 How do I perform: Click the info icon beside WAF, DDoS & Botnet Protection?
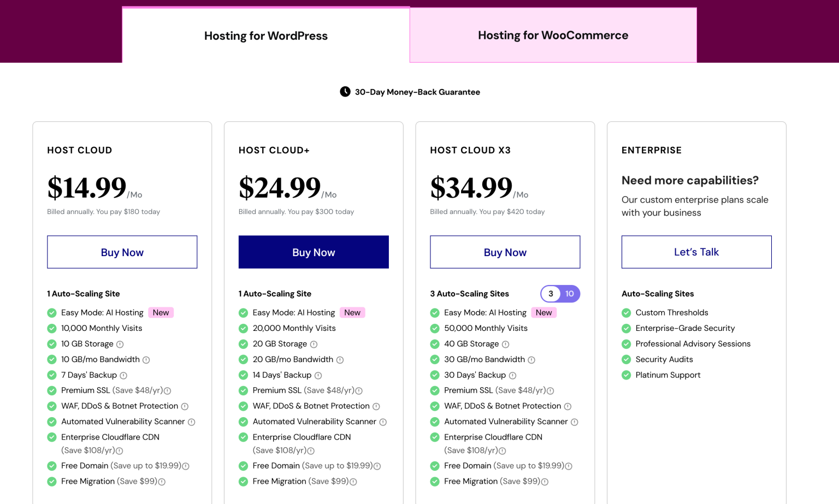coord(185,406)
